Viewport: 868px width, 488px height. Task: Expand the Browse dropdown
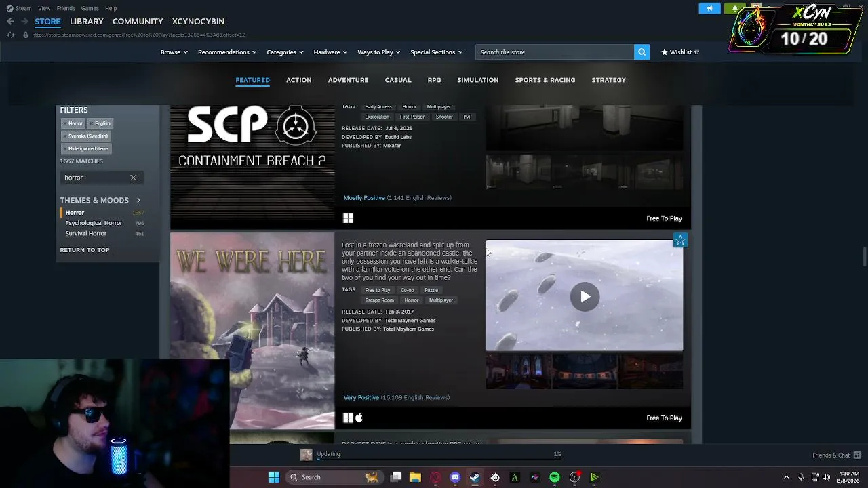point(174,52)
